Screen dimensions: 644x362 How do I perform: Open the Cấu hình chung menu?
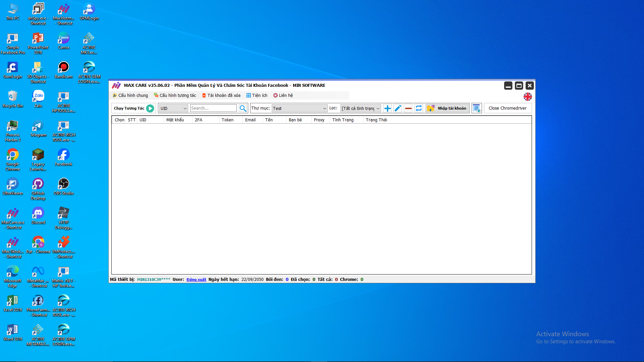(130, 96)
